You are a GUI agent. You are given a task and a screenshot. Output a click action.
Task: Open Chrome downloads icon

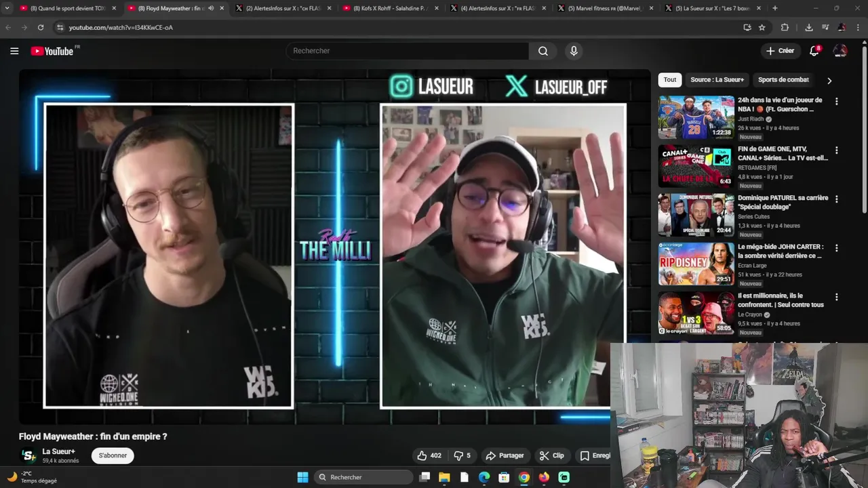coord(809,27)
